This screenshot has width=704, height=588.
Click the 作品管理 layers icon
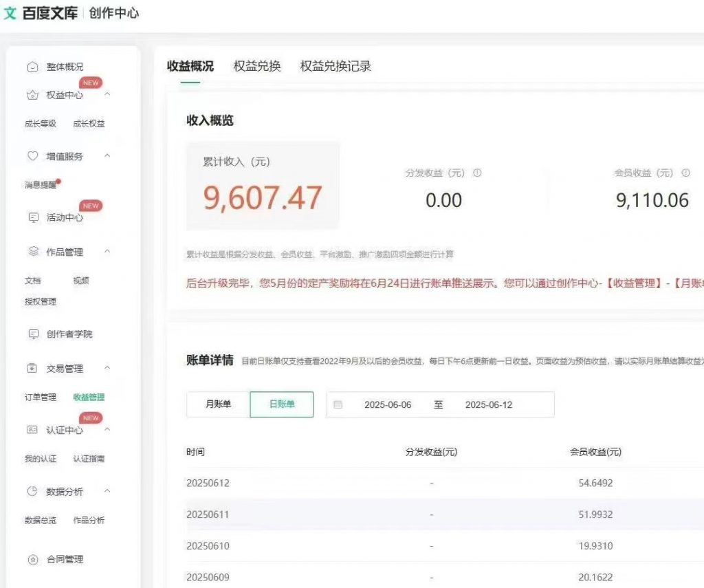[x=32, y=252]
